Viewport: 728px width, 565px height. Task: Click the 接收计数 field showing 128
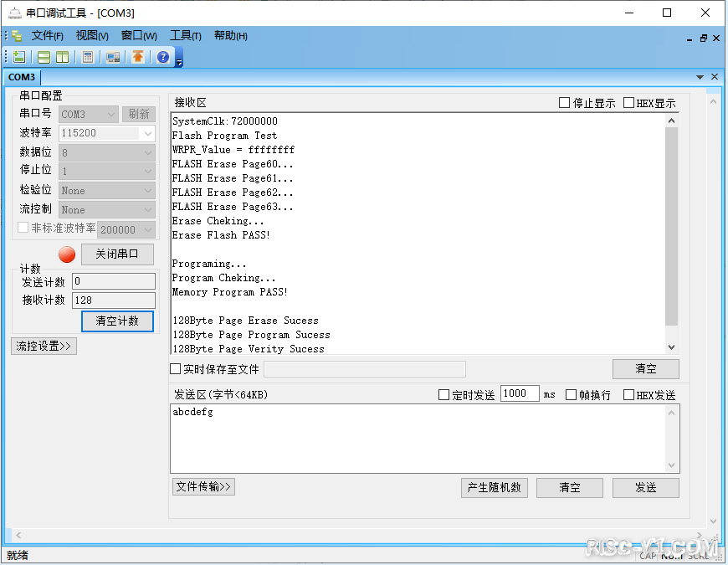(x=114, y=300)
